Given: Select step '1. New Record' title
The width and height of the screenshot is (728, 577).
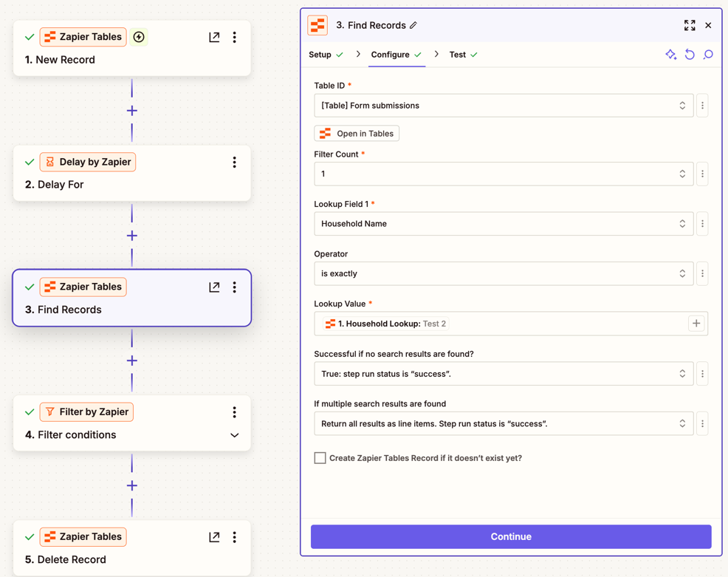Looking at the screenshot, I should pyautogui.click(x=60, y=60).
